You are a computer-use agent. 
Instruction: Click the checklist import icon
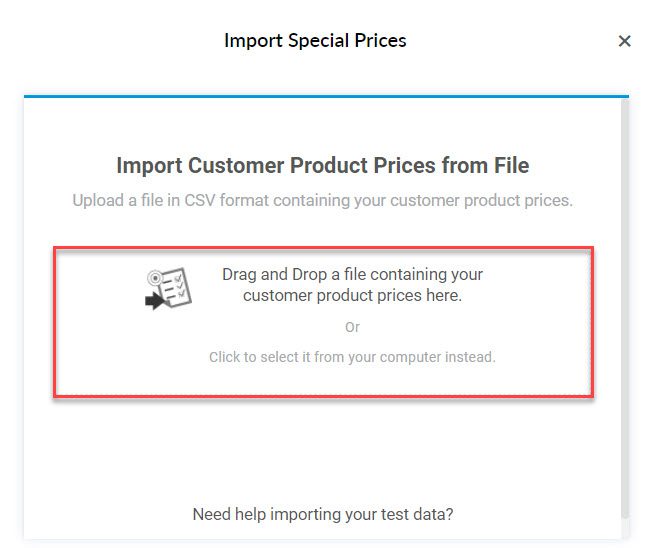tap(168, 288)
